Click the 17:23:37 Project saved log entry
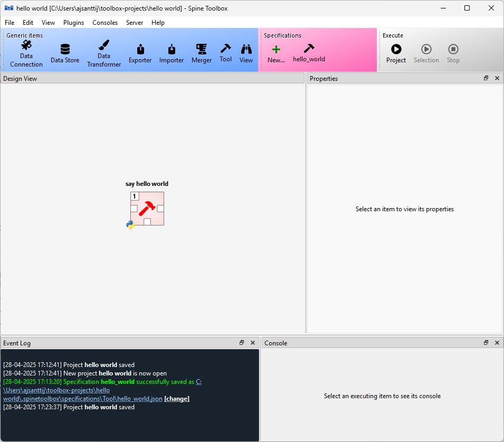This screenshot has height=442, width=504. 69,407
